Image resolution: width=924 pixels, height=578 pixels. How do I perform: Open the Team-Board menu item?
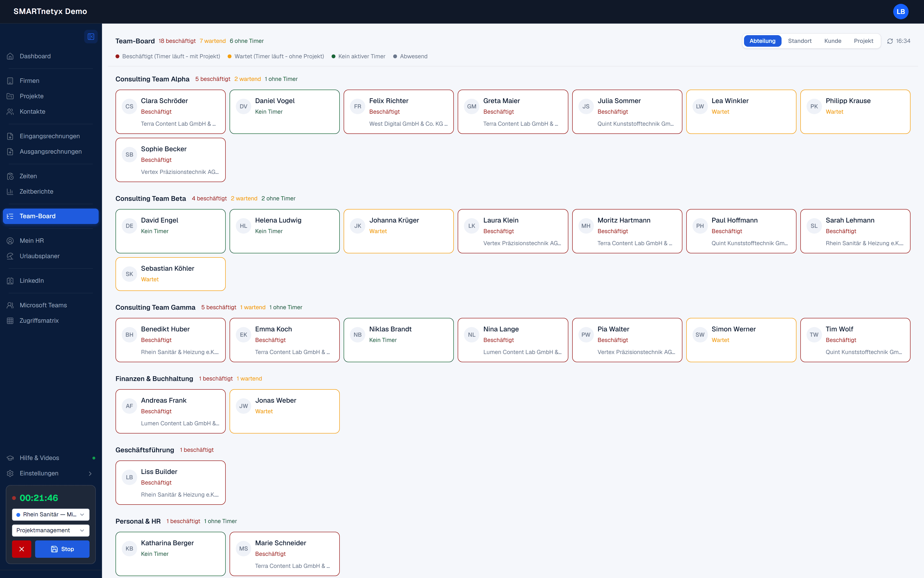click(51, 216)
